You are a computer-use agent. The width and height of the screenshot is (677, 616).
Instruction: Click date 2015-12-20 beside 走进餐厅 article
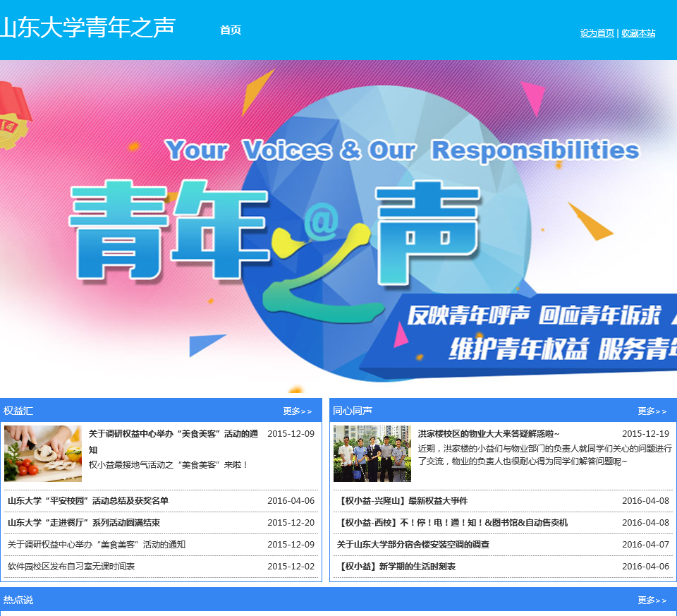pos(291,523)
